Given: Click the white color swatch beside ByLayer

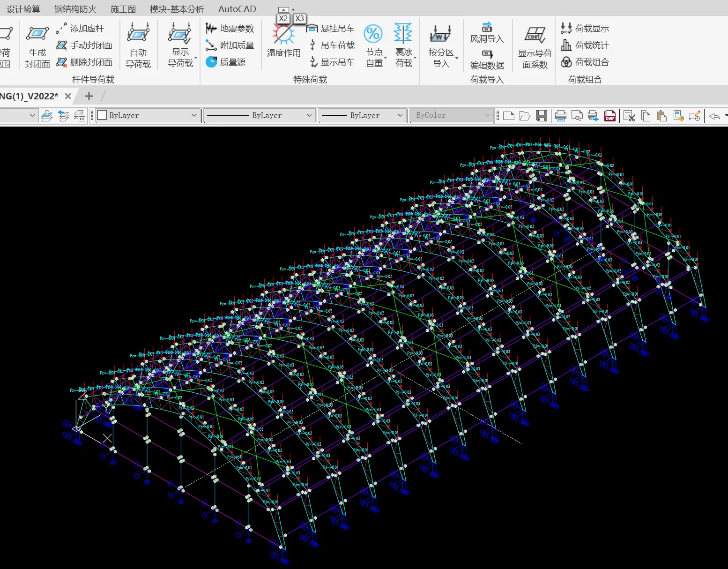Looking at the screenshot, I should point(102,115).
